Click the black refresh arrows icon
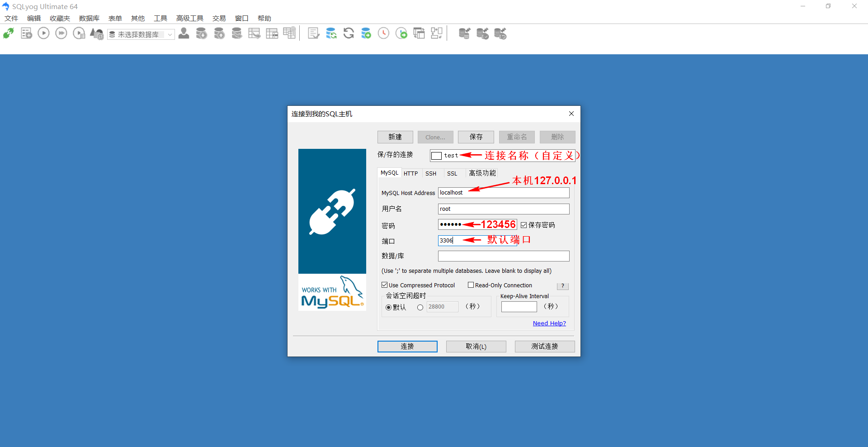 point(349,33)
